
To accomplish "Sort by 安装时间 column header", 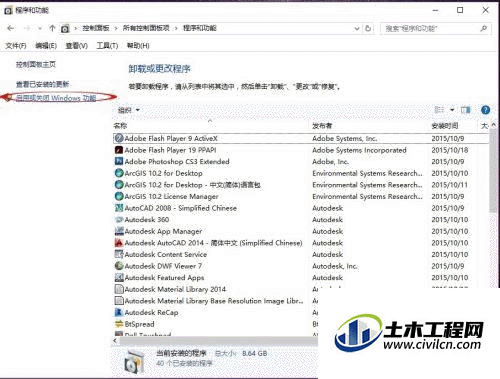I will click(x=445, y=126).
